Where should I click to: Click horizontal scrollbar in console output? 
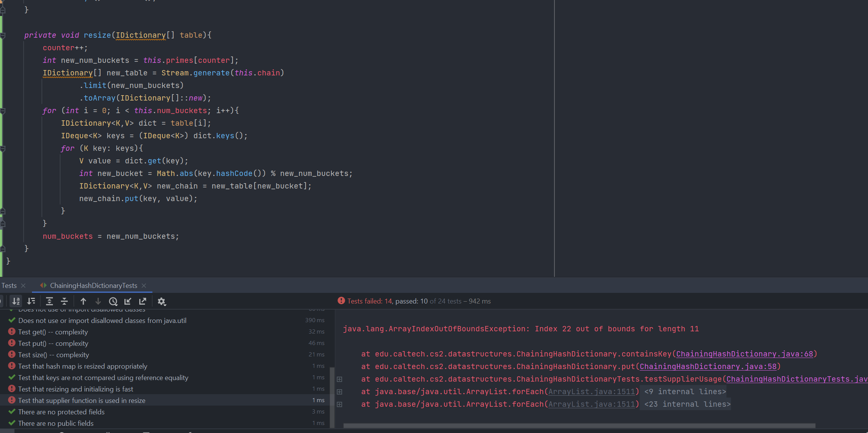click(x=578, y=426)
